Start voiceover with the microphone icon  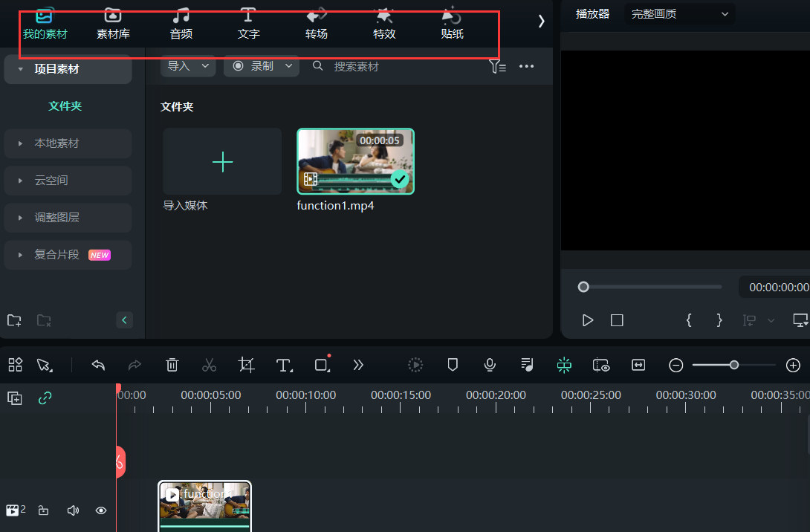[x=490, y=365]
